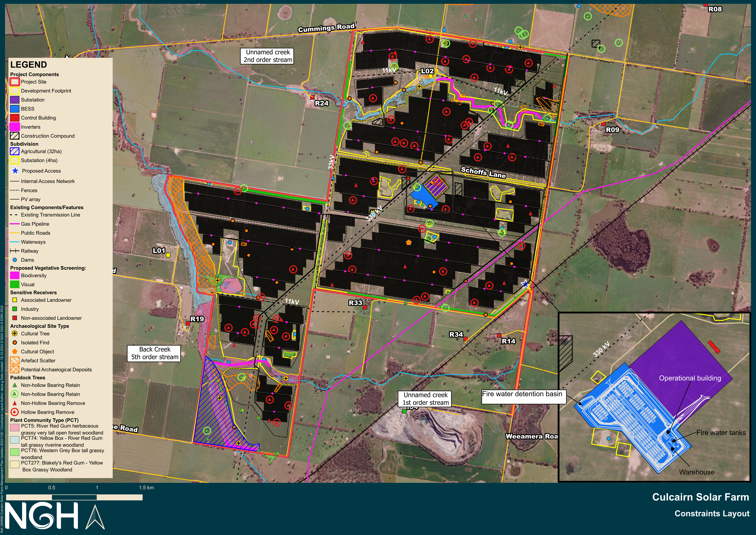
Task: Click the R19 receiver red square
Action: pos(188,323)
